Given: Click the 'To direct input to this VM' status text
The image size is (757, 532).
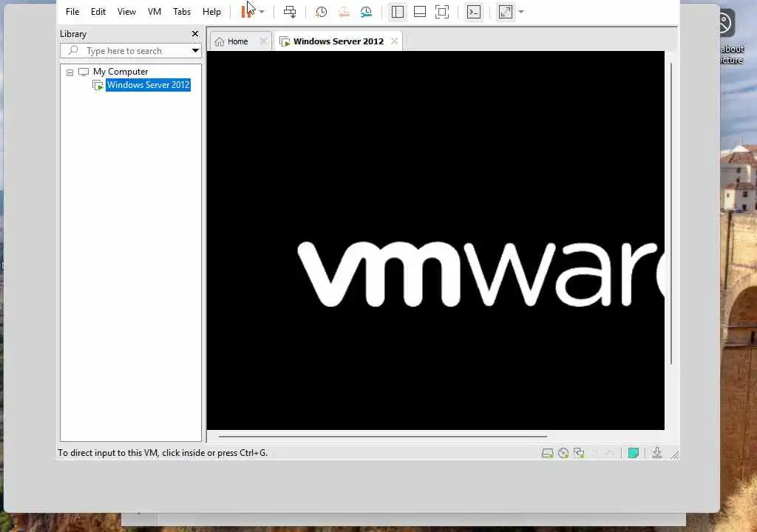Looking at the screenshot, I should [162, 453].
